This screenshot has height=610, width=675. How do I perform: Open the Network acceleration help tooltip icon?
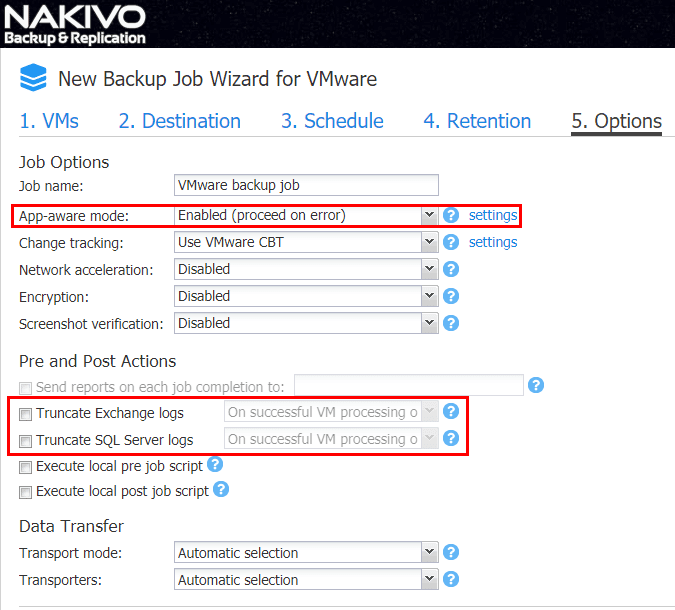(451, 269)
